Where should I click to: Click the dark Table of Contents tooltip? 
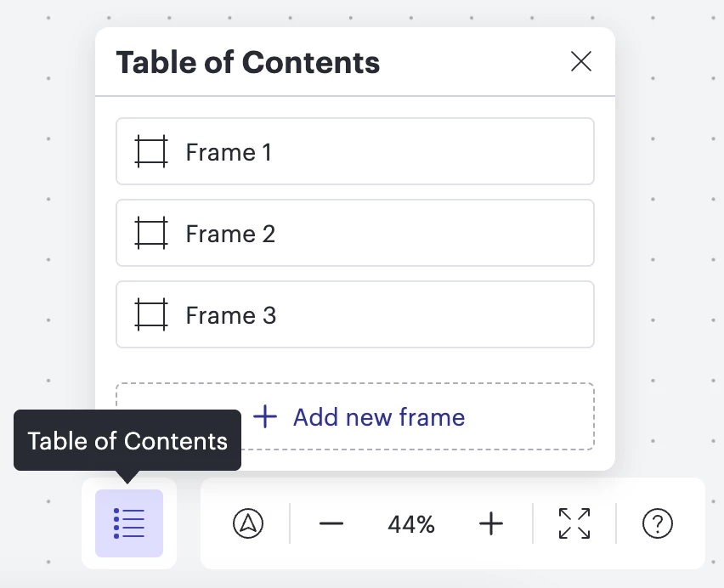127,441
